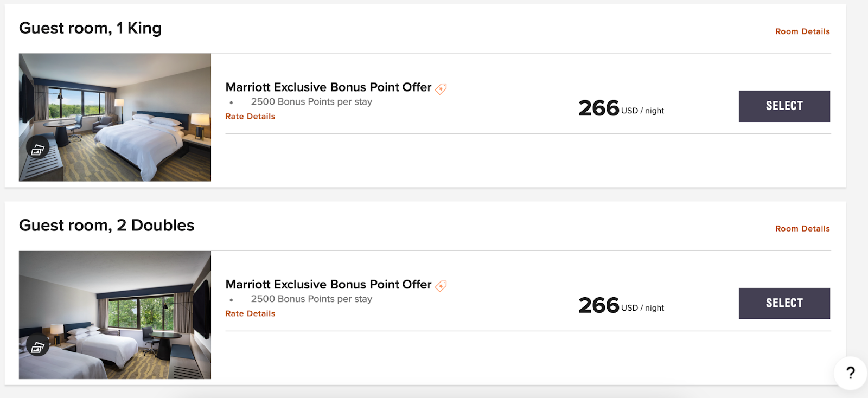This screenshot has height=398, width=868.
Task: Open Room Details for the 2 Doubles room
Action: point(802,229)
